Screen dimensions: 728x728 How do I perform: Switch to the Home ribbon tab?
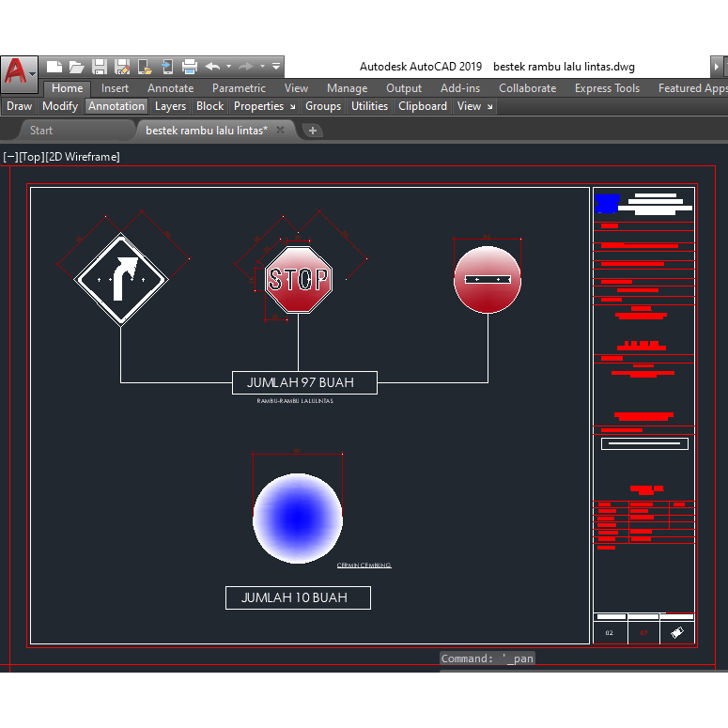68,88
